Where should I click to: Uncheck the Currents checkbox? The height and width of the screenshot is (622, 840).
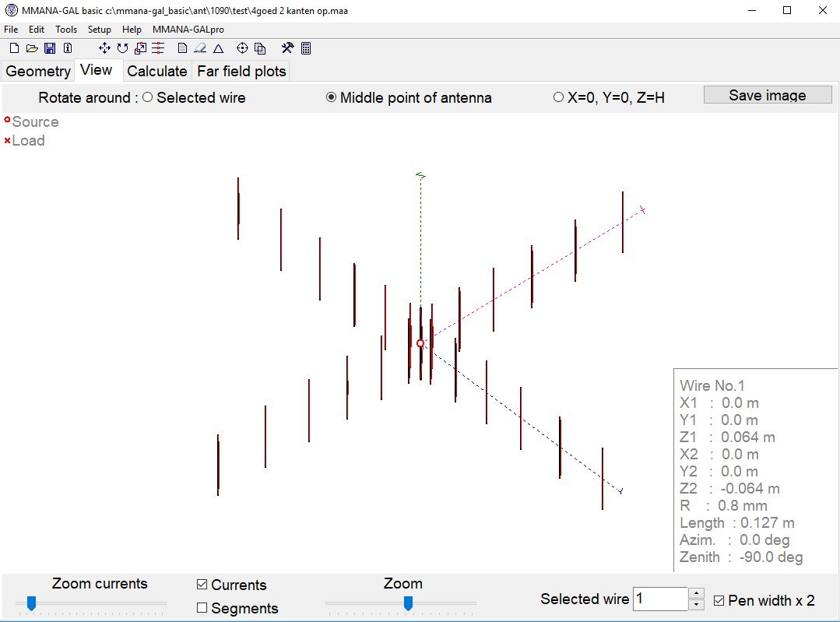point(202,585)
